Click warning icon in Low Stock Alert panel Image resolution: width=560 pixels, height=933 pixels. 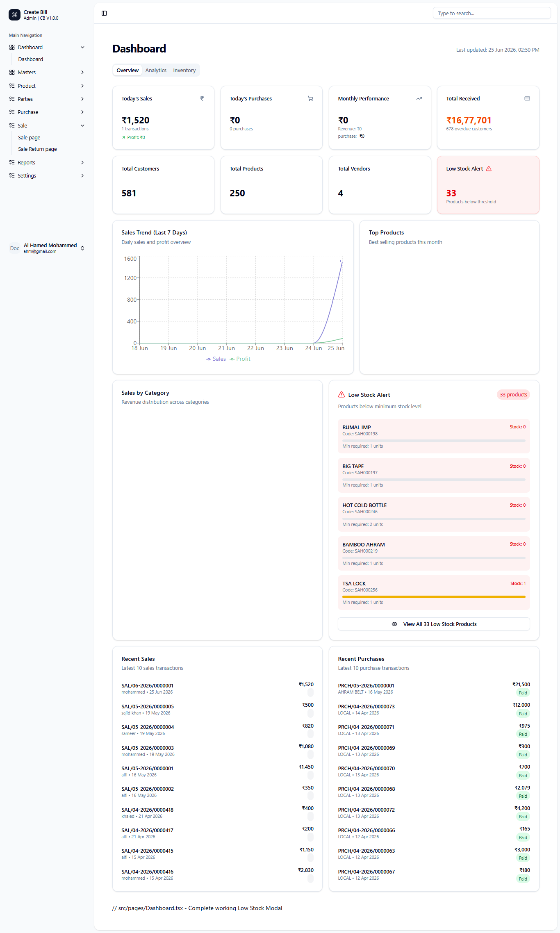[x=341, y=394]
